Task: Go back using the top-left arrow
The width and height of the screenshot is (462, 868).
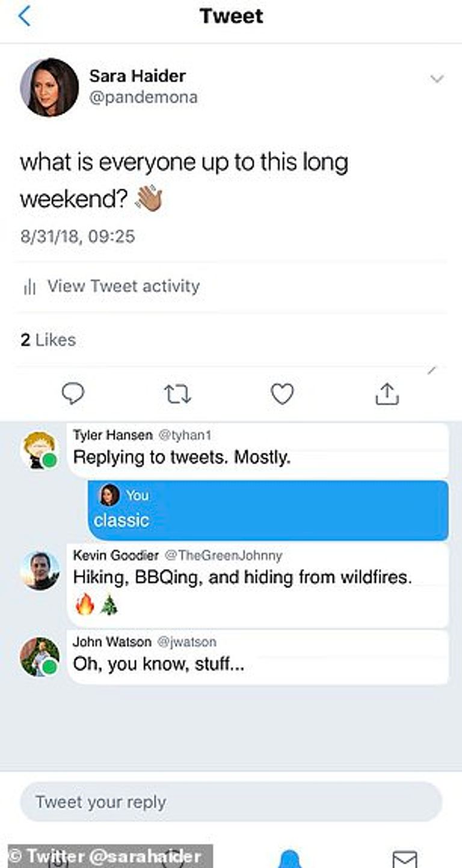Action: (x=24, y=16)
